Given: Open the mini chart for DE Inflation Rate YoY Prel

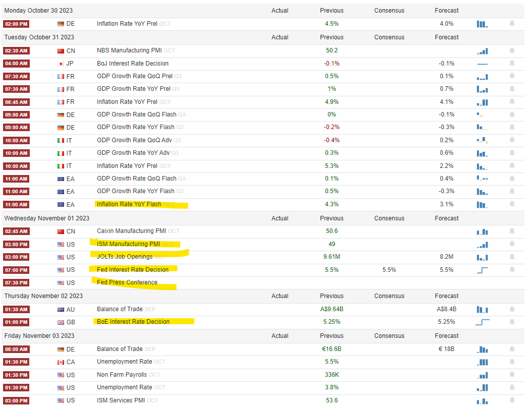Looking at the screenshot, I should point(482,24).
